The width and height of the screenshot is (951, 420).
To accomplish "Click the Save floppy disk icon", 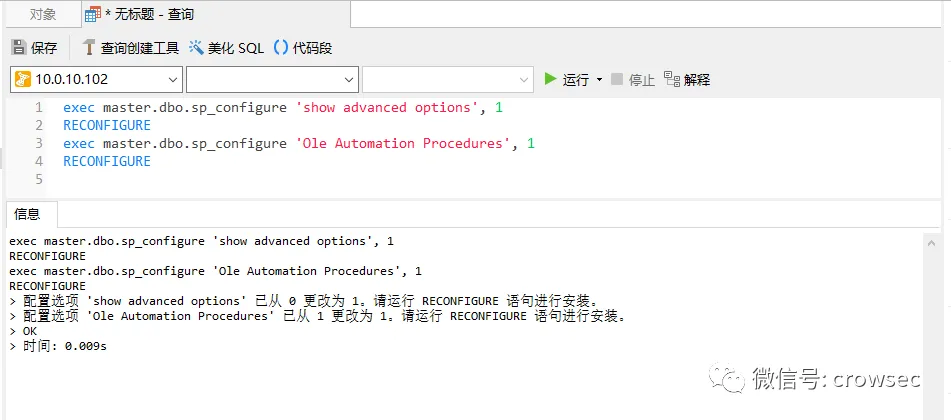I will pyautogui.click(x=19, y=47).
